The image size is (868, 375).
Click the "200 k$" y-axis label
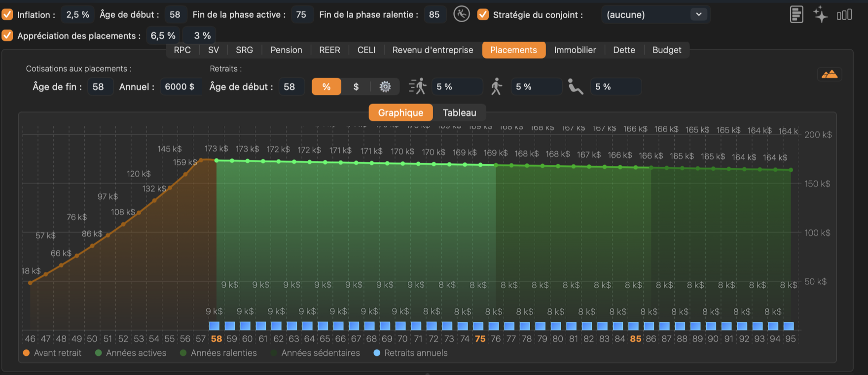pyautogui.click(x=818, y=135)
